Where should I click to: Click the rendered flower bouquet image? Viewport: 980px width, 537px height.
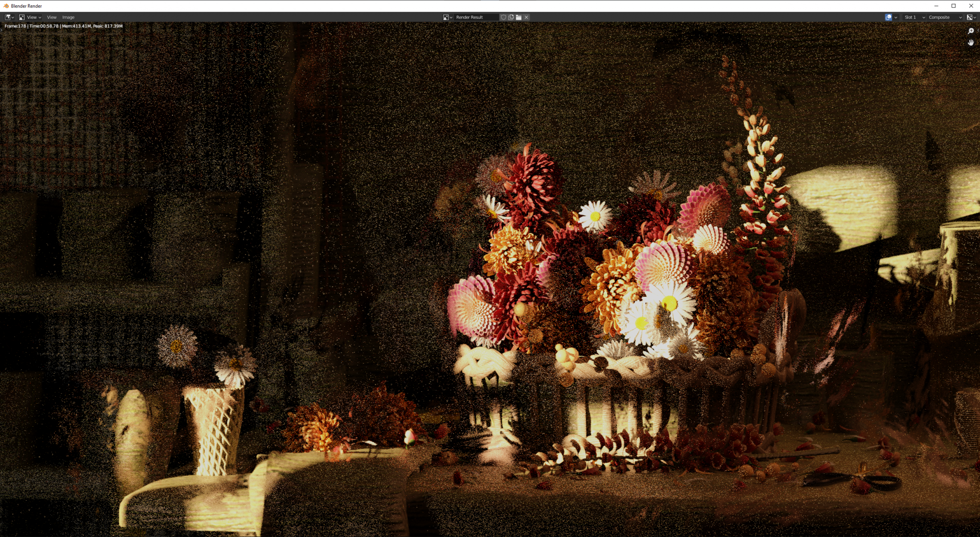point(612,275)
